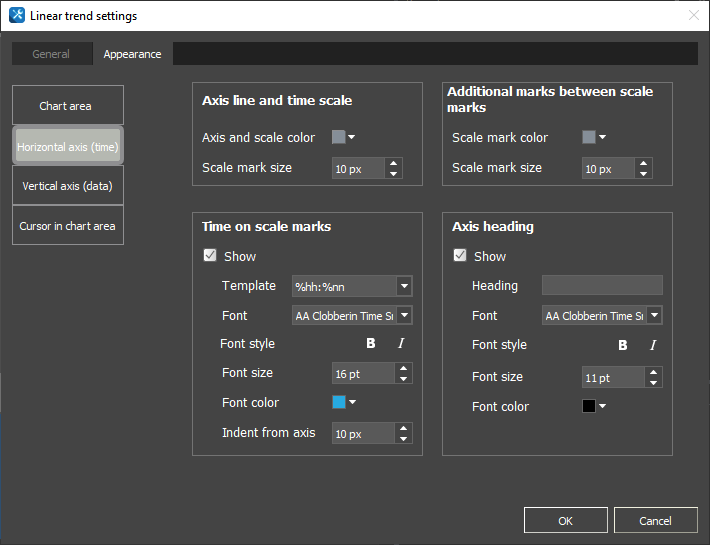Screen dimensions: 710x545
Task: Click the OK button
Action: 566,521
